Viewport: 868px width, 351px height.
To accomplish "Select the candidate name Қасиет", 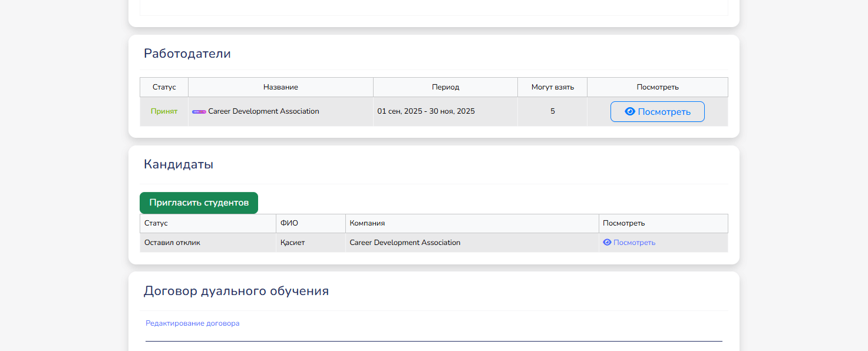I will [x=292, y=243].
